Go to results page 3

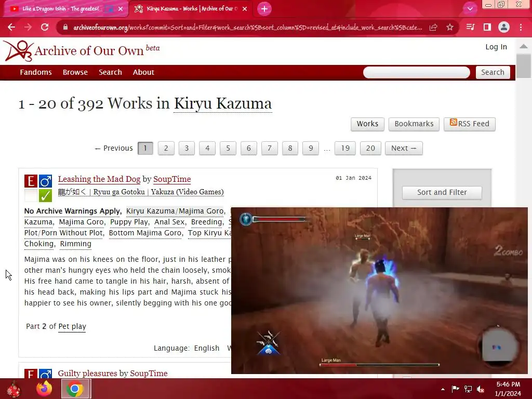tap(187, 148)
